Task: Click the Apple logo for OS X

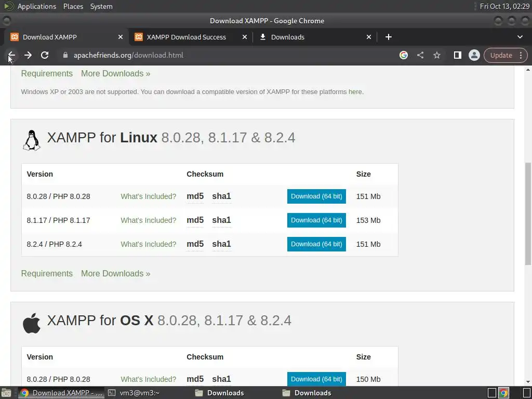Action: coord(32,323)
